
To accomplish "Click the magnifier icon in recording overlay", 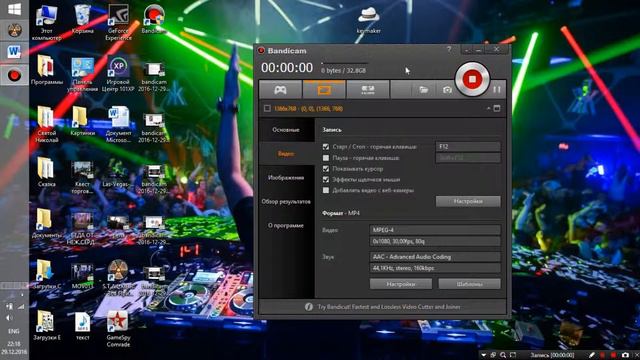I will (503, 355).
